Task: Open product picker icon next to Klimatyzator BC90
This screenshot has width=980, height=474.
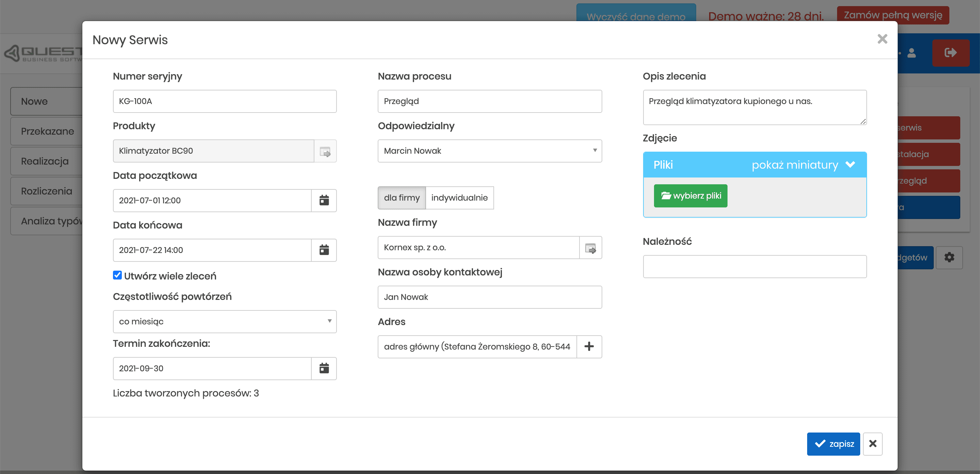Action: [325, 151]
